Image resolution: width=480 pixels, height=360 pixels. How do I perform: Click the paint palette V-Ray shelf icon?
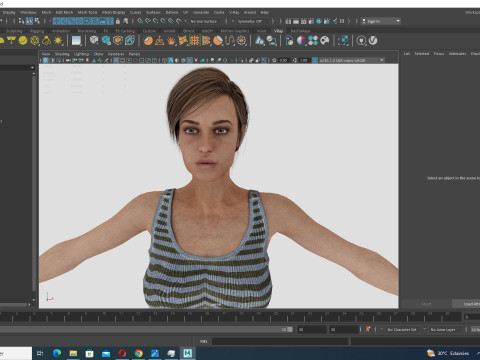click(x=325, y=41)
